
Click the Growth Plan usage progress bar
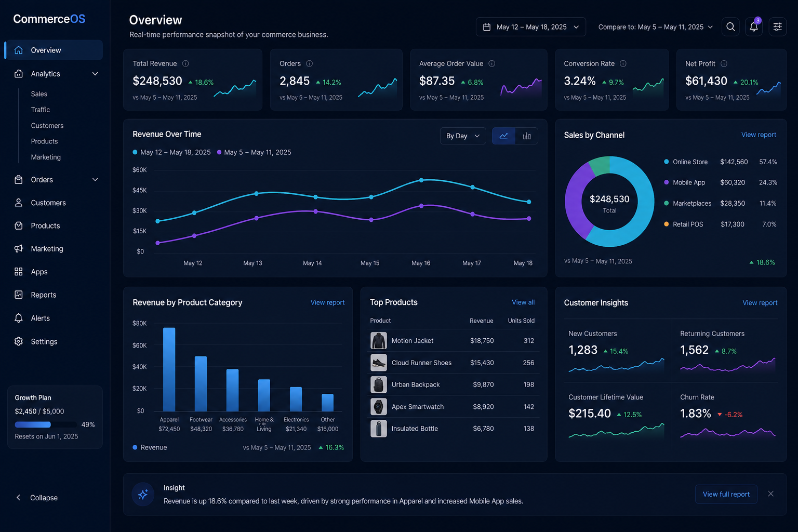(x=46, y=424)
